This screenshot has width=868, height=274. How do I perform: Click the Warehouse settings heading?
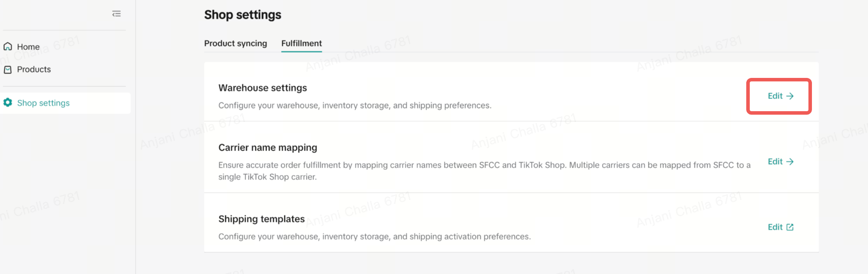click(x=262, y=88)
